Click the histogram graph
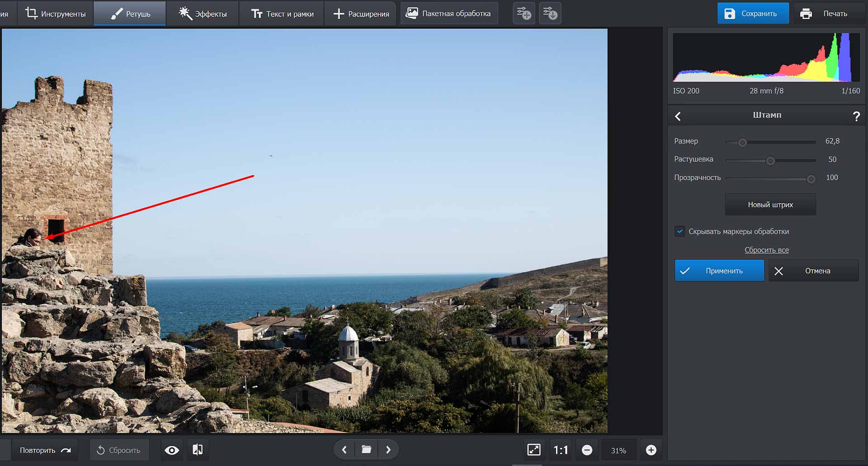Viewport: 868px width, 466px height. (x=766, y=57)
